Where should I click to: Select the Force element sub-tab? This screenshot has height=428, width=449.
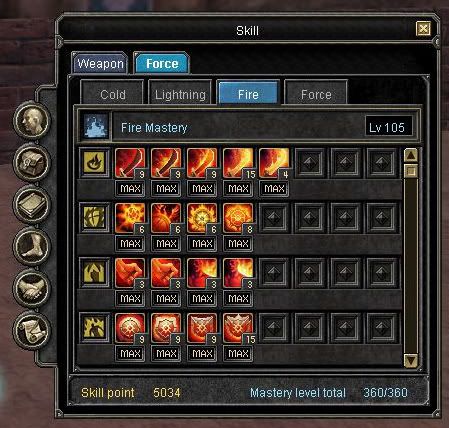click(x=316, y=94)
